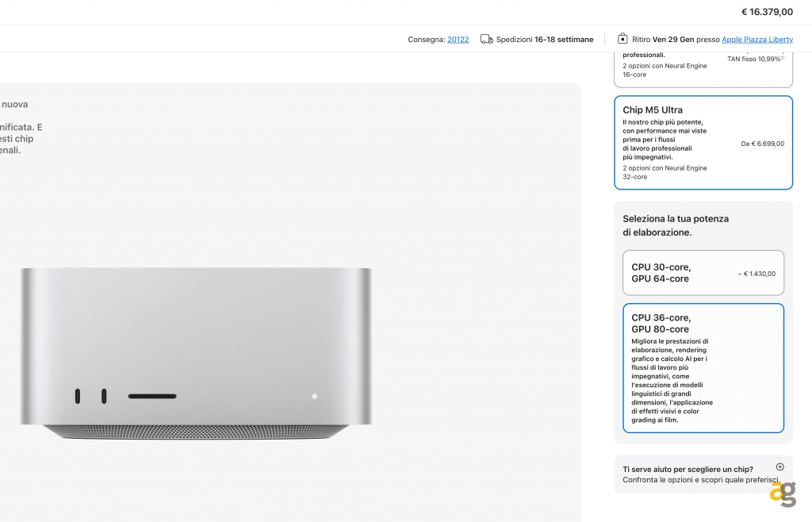Select the CPU 30-core, GPU 64-core option
Image resolution: width=812 pixels, height=522 pixels.
(x=703, y=273)
